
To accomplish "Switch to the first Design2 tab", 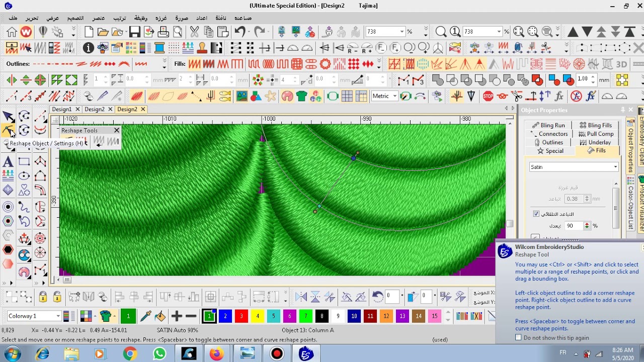I will 95,109.
